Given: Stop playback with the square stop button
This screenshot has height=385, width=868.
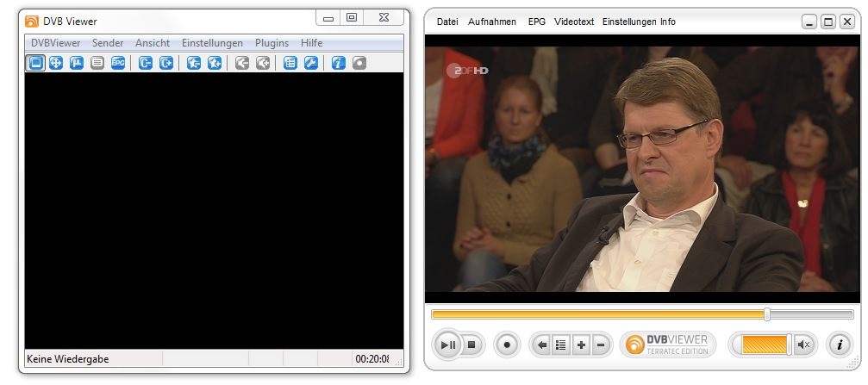Looking at the screenshot, I should click(471, 345).
